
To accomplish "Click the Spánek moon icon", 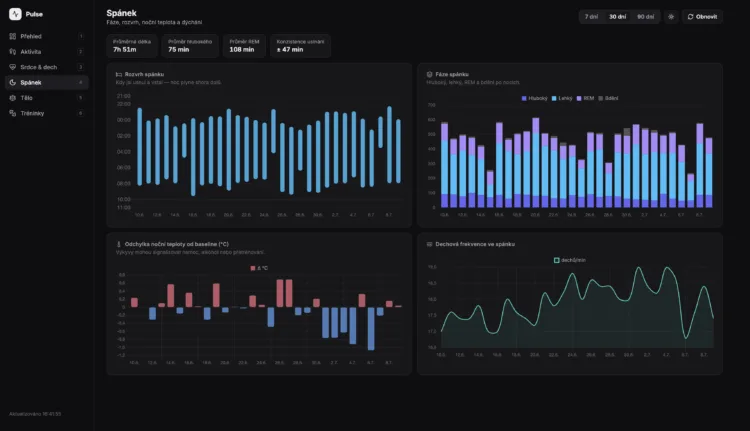I will pyautogui.click(x=12, y=82).
